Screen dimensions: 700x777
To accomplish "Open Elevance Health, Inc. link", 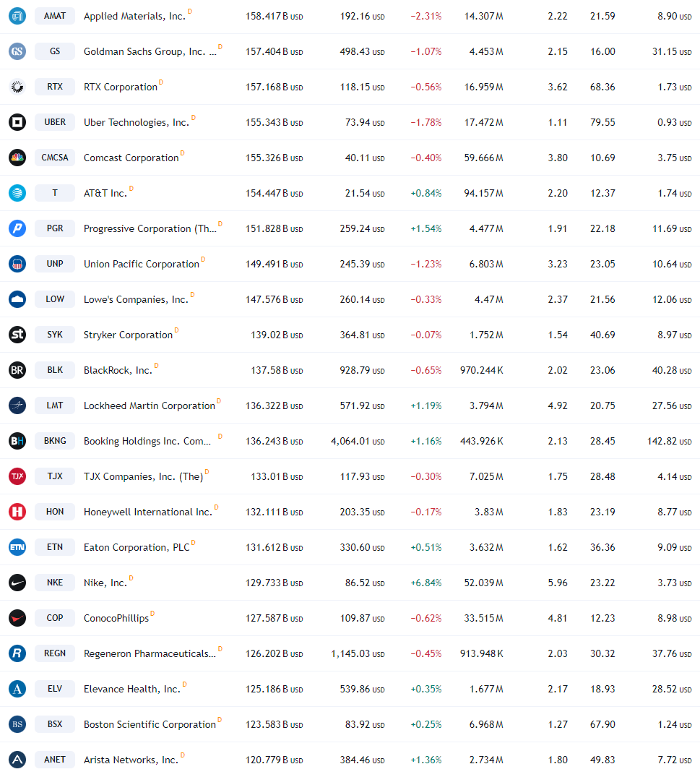I will tap(131, 690).
